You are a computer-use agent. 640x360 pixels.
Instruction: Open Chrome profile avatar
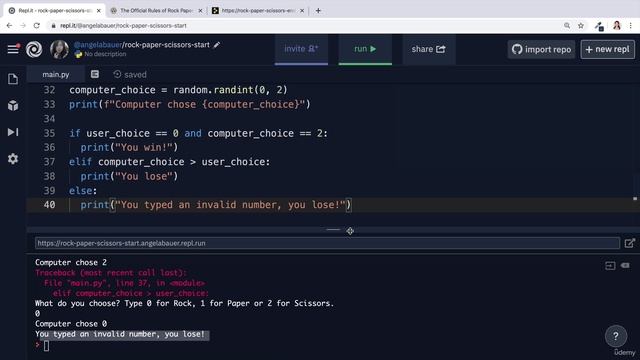(617, 26)
